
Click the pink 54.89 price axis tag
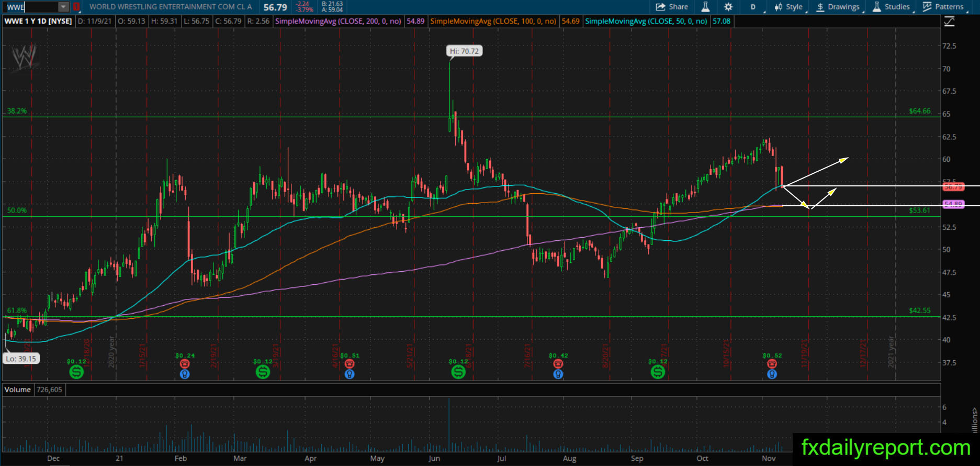tap(953, 204)
